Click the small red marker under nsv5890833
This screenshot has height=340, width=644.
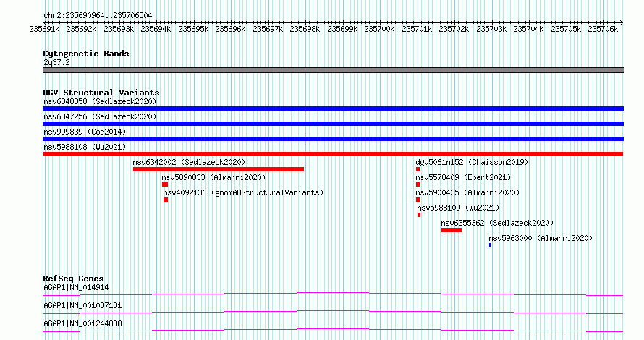point(165,184)
